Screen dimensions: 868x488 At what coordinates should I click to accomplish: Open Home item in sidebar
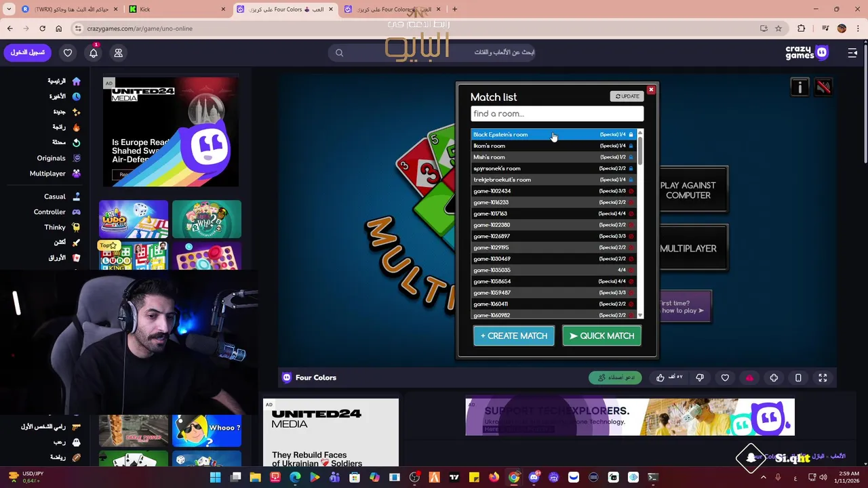63,81
